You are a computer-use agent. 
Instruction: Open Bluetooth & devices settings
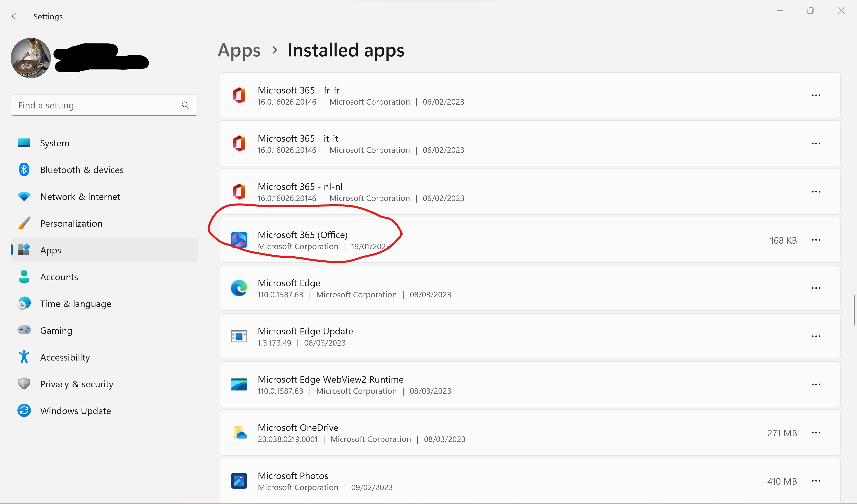82,170
